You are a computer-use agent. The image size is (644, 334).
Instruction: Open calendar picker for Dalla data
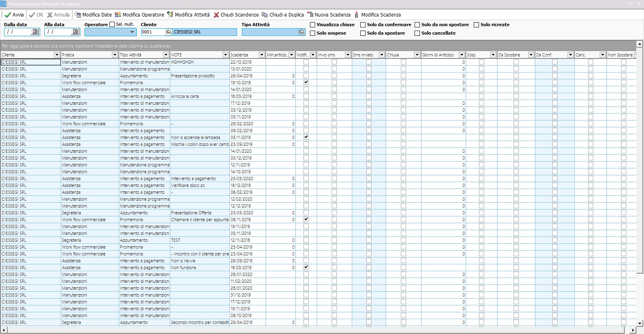pos(35,32)
